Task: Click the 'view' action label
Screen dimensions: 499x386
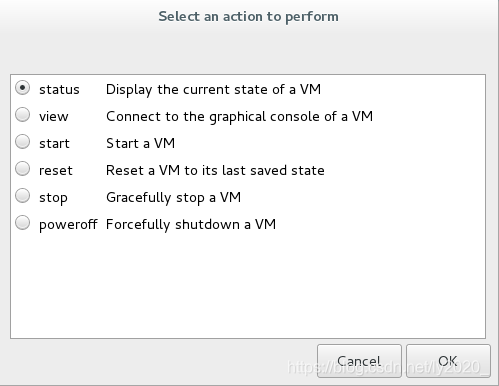Action: point(54,117)
